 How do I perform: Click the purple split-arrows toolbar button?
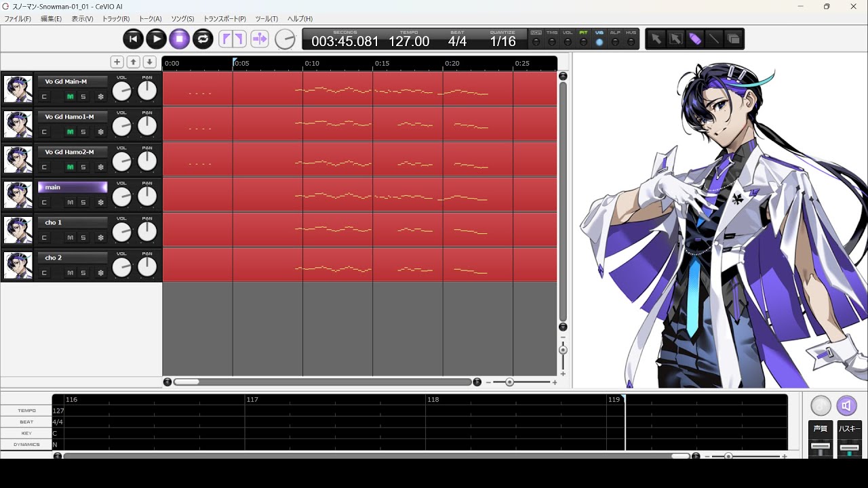tap(260, 39)
